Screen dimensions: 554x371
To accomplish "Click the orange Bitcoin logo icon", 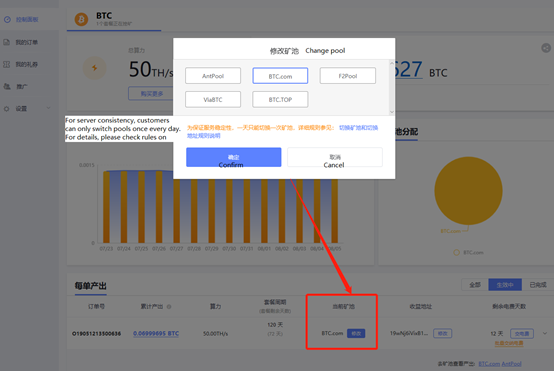I will [81, 19].
